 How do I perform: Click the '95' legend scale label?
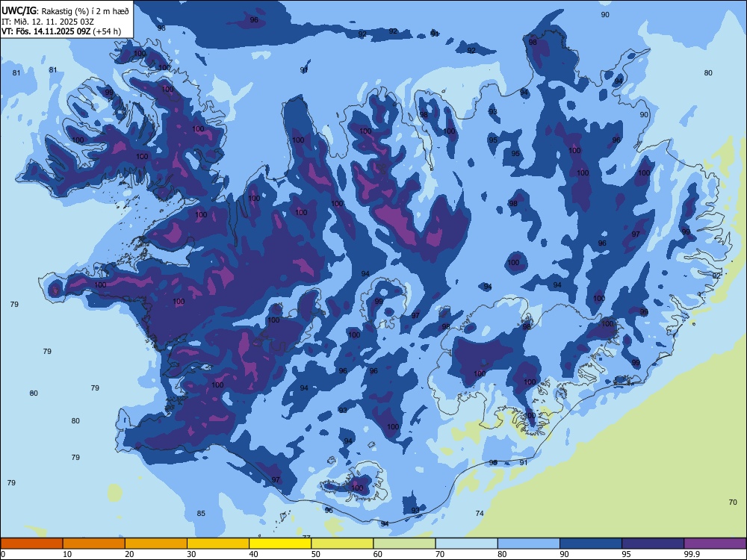(627, 554)
